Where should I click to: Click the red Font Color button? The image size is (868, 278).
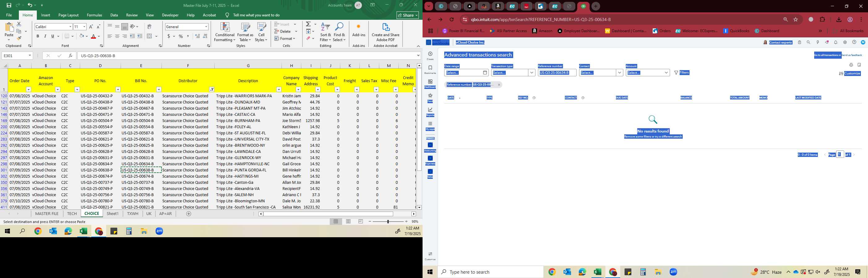click(94, 36)
